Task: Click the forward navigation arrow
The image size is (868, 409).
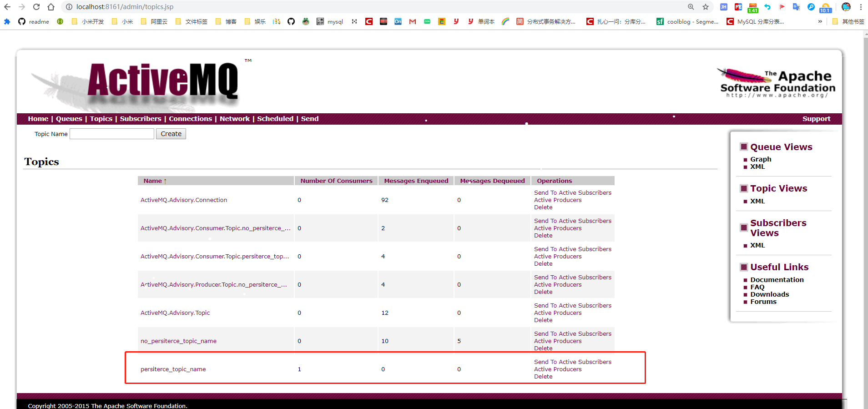Action: click(x=22, y=7)
